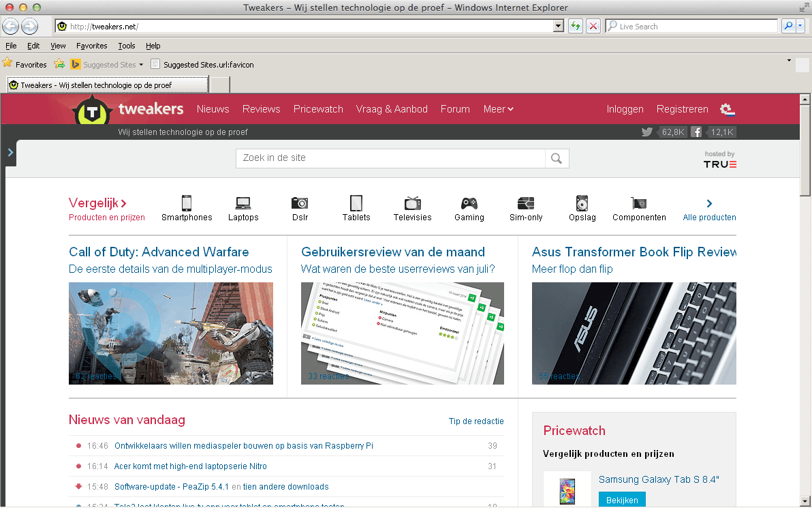
Task: Click the Tweakers logo emblem
Action: click(x=92, y=110)
